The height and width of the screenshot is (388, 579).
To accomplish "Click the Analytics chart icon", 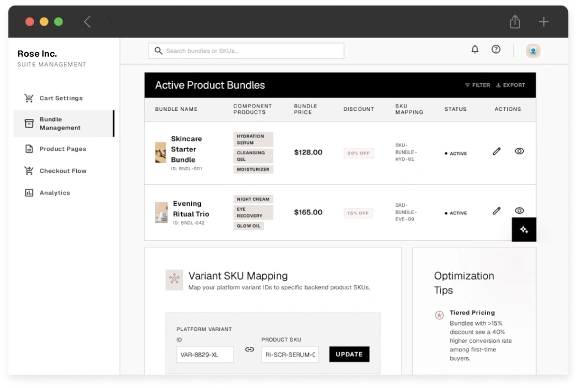I will click(29, 193).
